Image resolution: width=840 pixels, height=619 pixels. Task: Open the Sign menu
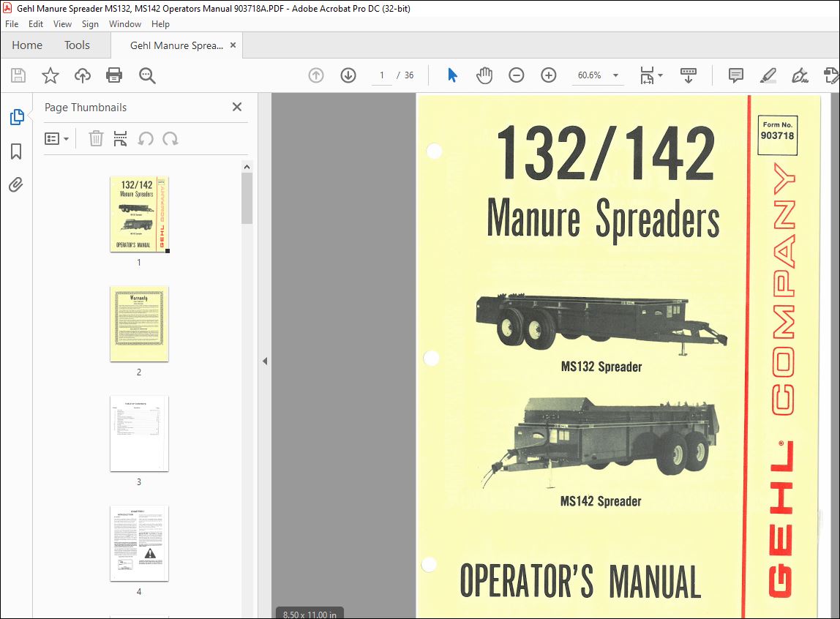pos(90,24)
